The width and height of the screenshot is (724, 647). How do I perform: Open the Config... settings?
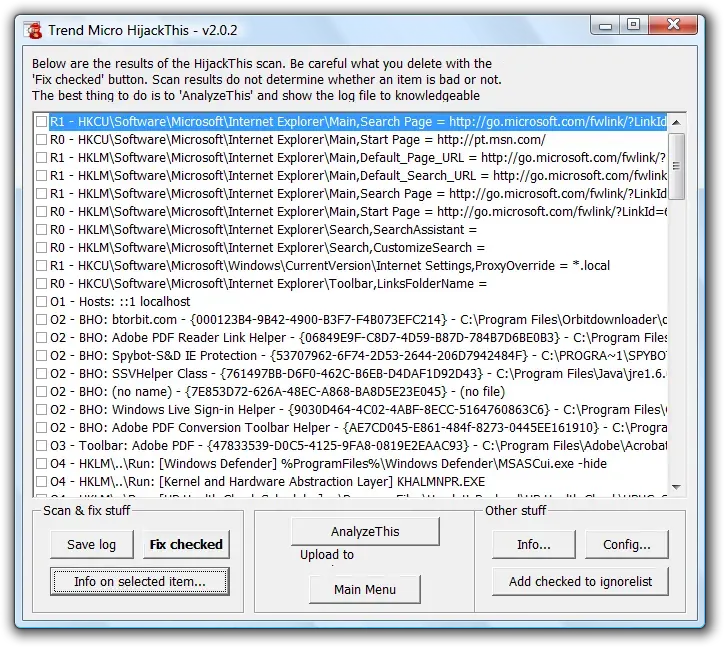click(x=627, y=544)
